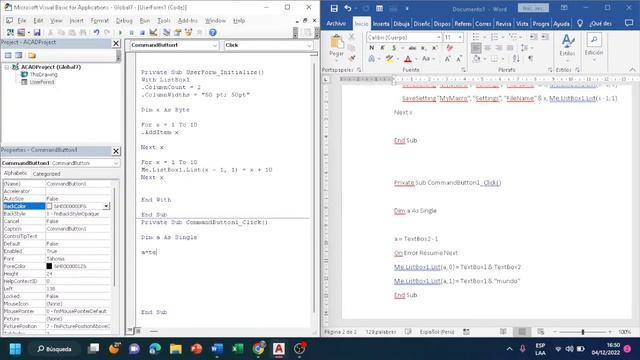Open Excel from the Windows taskbar
The height and width of the screenshot is (360, 640).
pyautogui.click(x=238, y=349)
